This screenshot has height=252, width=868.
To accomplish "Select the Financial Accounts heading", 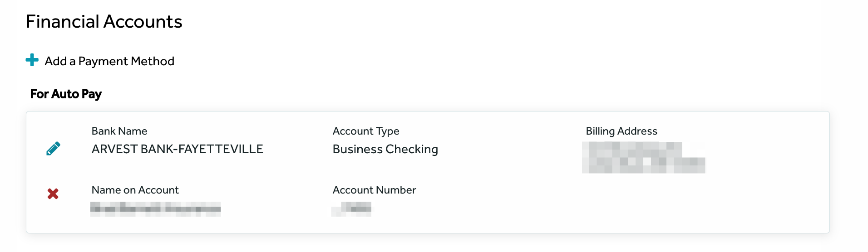I will (x=104, y=22).
